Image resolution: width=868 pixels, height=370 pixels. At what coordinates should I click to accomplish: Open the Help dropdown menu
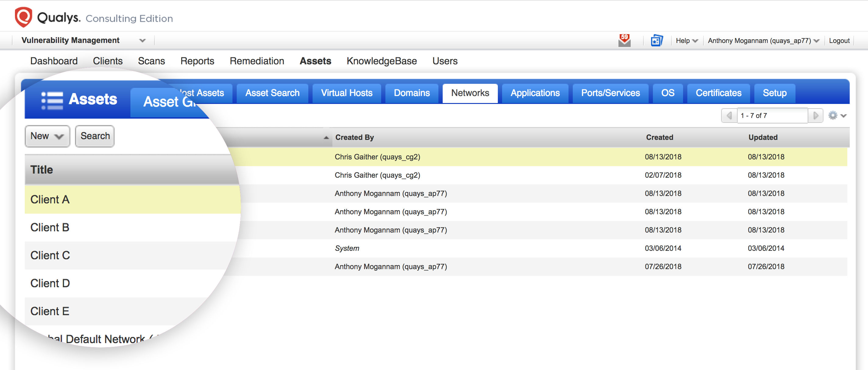point(687,41)
